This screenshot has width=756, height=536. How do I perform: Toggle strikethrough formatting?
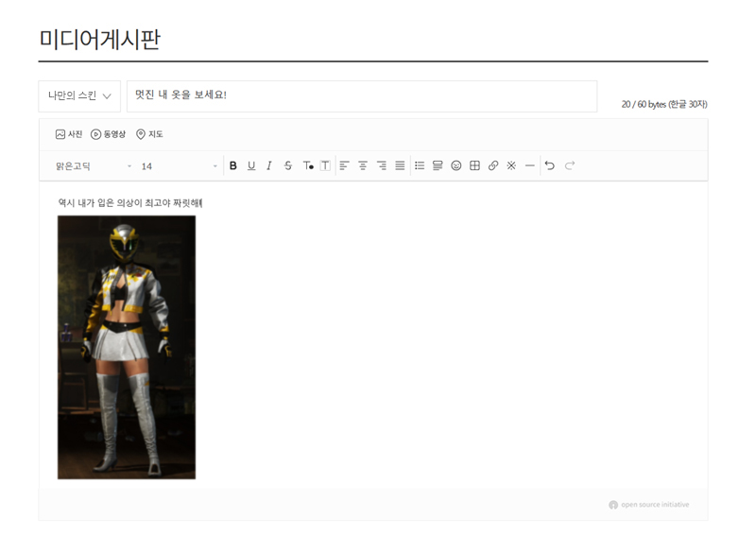click(x=288, y=165)
